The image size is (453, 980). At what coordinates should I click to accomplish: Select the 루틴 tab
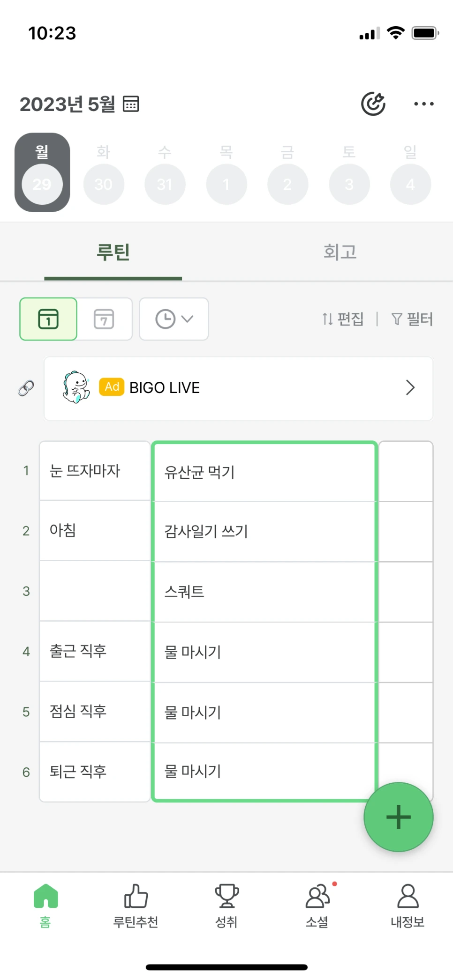(x=113, y=252)
